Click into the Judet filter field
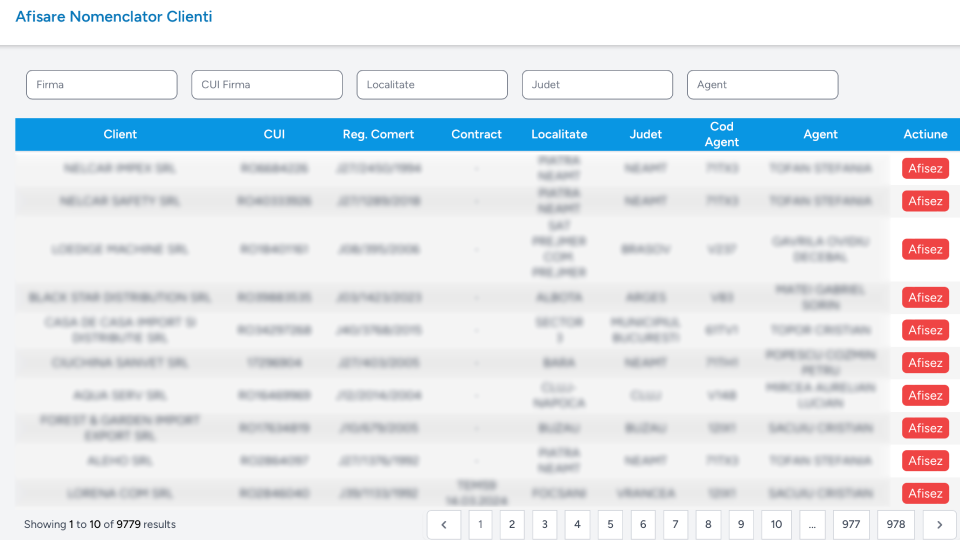This screenshot has height=540, width=960. coord(597,85)
